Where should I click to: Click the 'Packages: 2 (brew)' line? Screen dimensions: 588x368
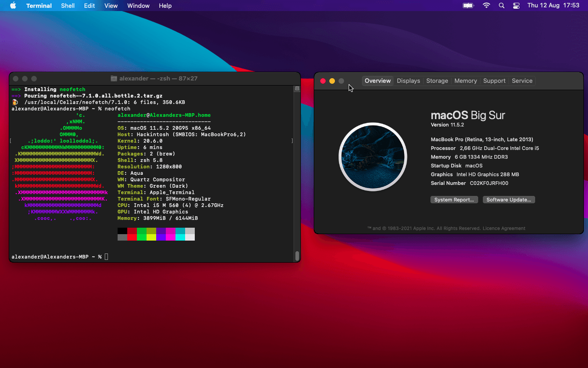[x=147, y=154]
